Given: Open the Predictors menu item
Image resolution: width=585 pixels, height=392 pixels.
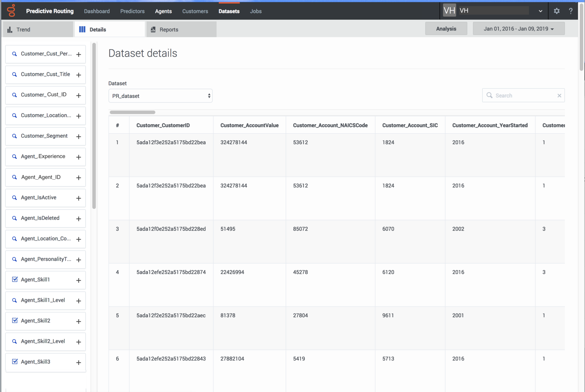Looking at the screenshot, I should [x=132, y=11].
